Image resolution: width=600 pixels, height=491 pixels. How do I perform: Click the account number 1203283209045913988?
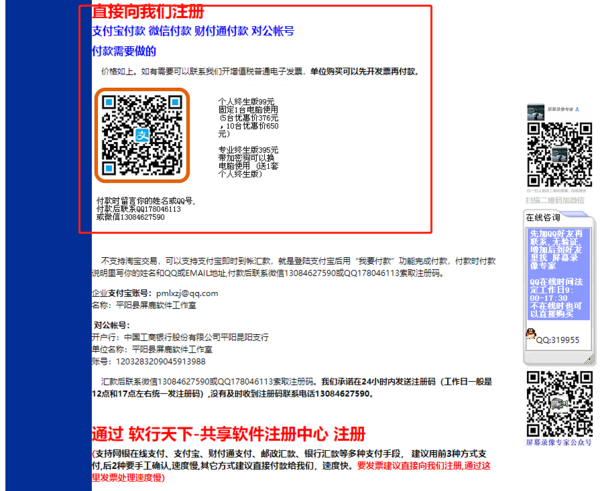tap(161, 362)
